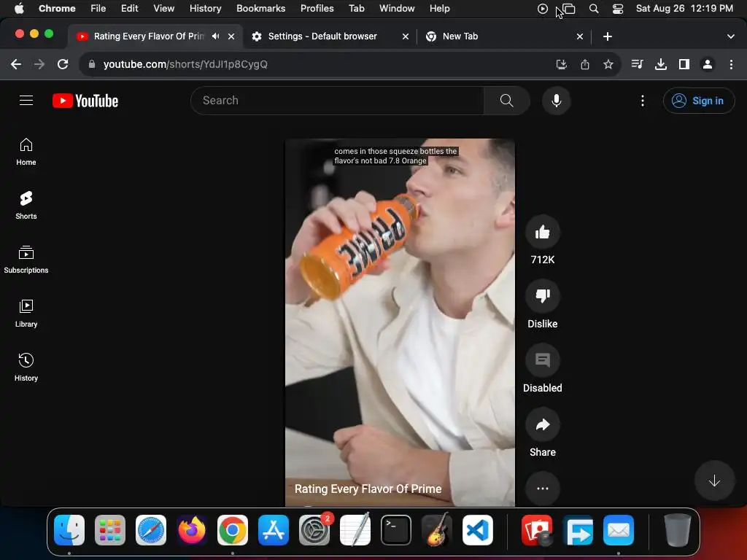The image size is (747, 560).
Task: Expand the tab search chevron
Action: (x=730, y=36)
